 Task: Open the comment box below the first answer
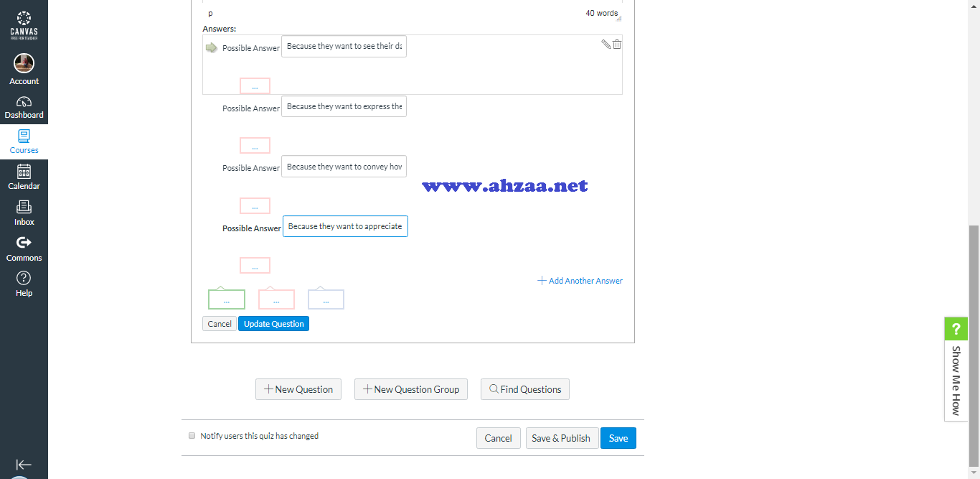[255, 85]
